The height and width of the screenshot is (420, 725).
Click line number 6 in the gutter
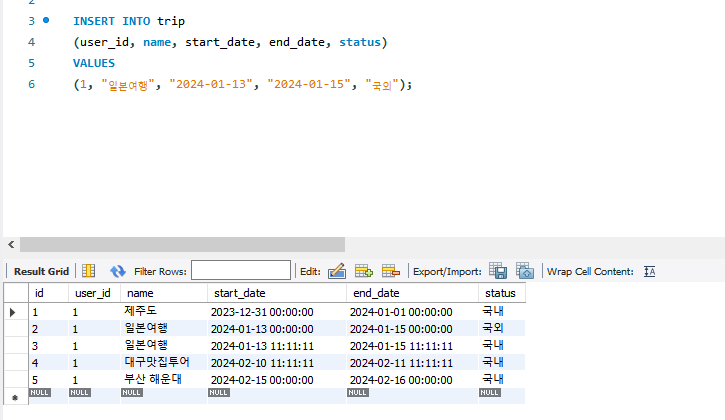(x=31, y=84)
